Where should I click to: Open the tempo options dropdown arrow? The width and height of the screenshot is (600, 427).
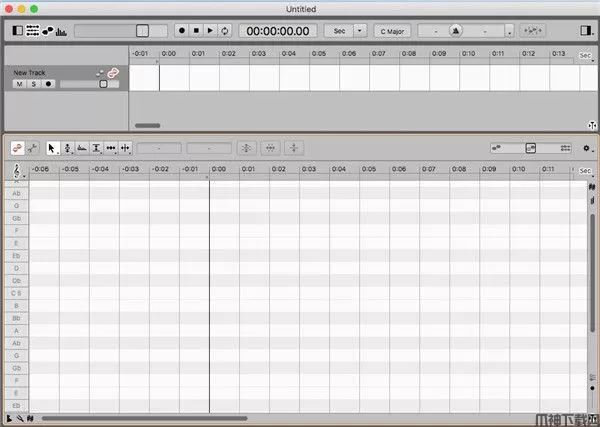509,31
